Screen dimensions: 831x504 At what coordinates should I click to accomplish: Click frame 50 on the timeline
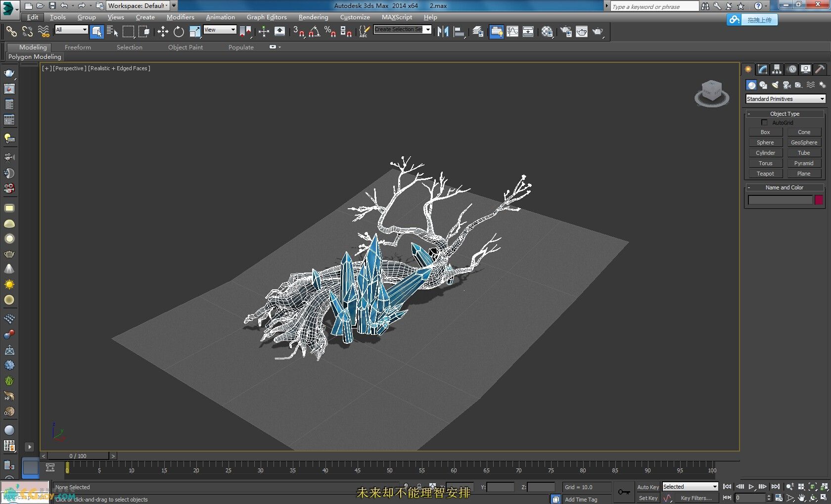click(x=389, y=470)
